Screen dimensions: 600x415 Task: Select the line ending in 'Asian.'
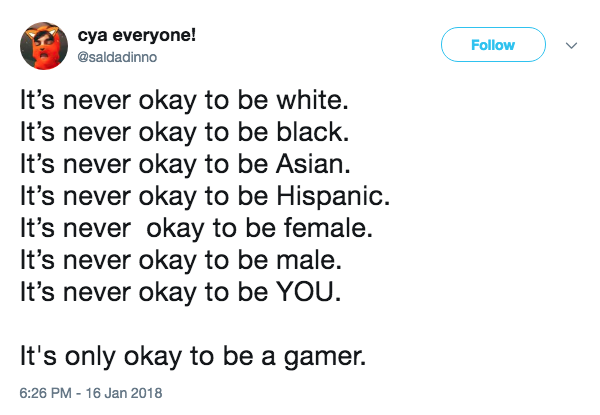(185, 165)
